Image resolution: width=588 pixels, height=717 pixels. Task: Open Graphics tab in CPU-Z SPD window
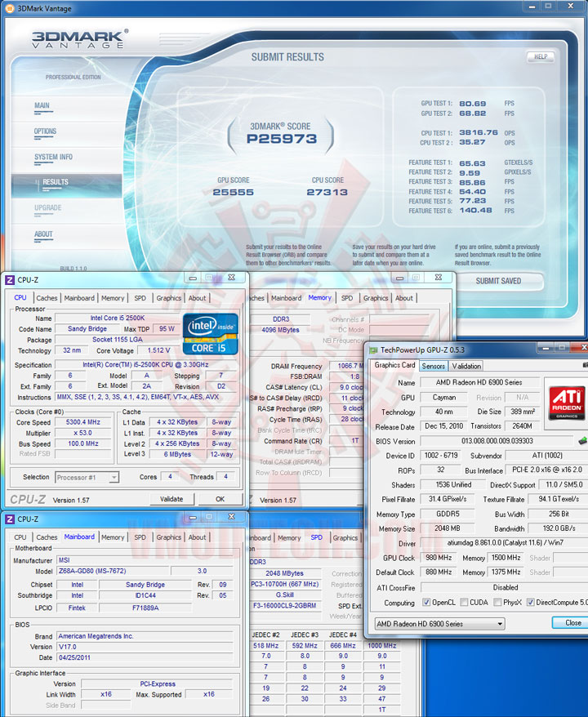(345, 537)
